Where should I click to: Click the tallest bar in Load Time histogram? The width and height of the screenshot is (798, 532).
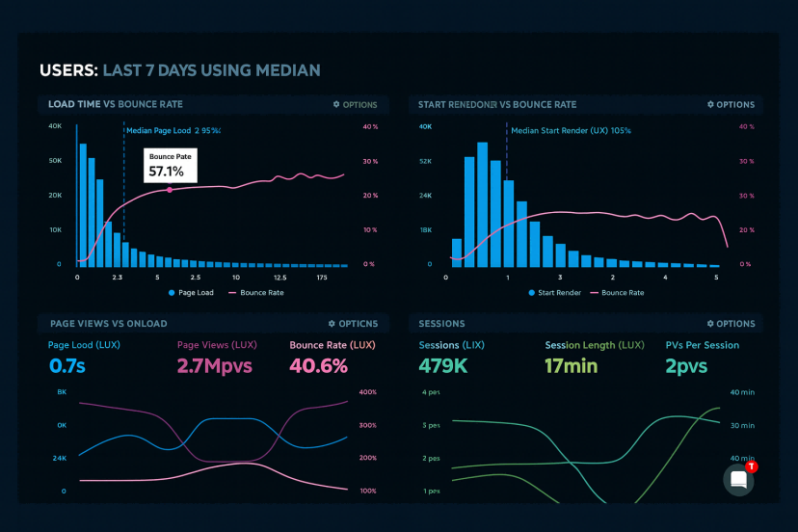(x=83, y=204)
